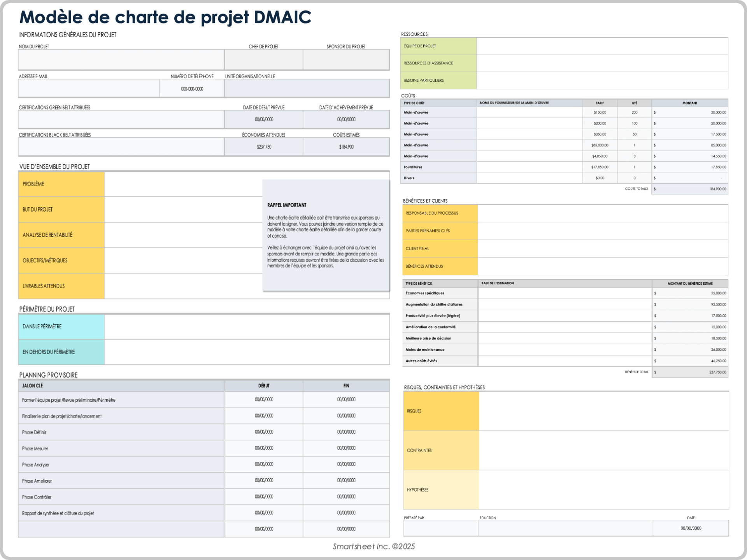Click the BUT DU PROJET label cell

61,210
